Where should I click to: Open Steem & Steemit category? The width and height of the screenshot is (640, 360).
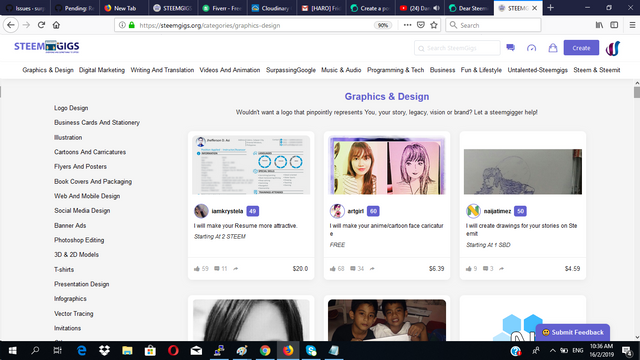click(596, 70)
